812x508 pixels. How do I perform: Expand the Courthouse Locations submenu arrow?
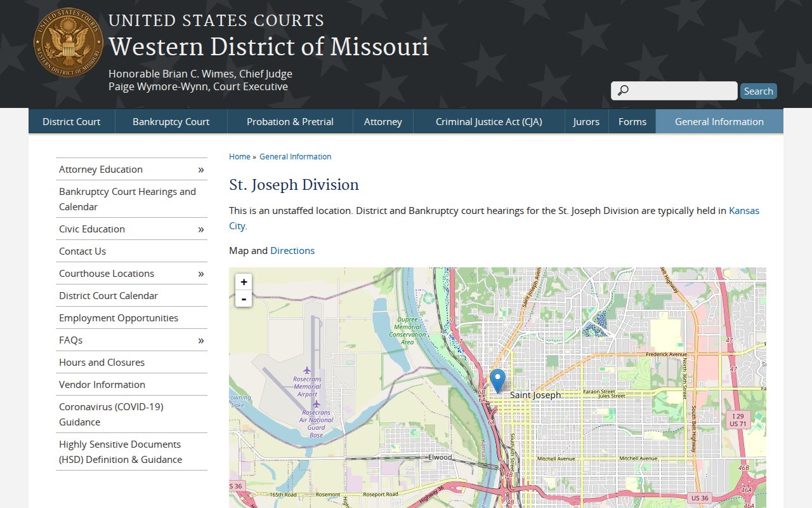pyautogui.click(x=200, y=274)
